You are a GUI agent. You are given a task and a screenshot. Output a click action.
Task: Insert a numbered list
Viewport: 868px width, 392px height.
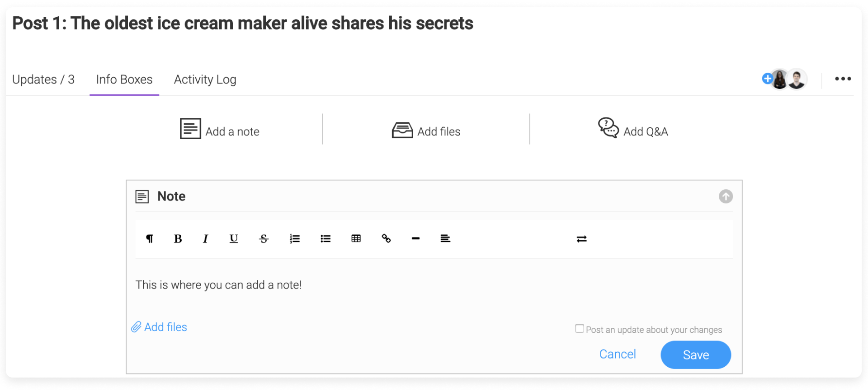[x=295, y=239]
